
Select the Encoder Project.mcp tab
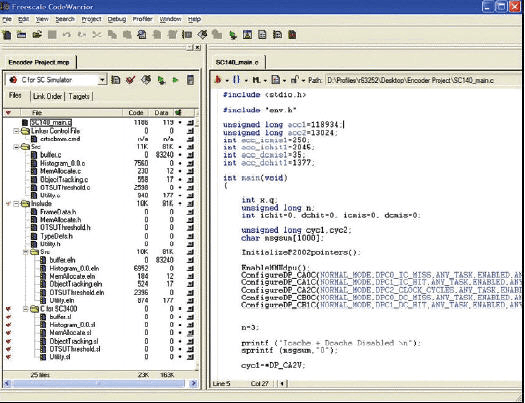(x=39, y=62)
